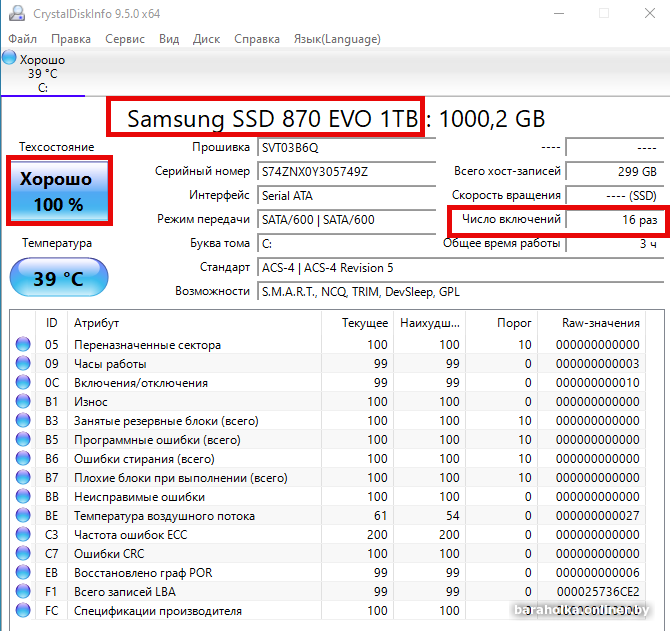The image size is (670, 631).
Task: Click the Атрибут column header
Action: point(194,323)
